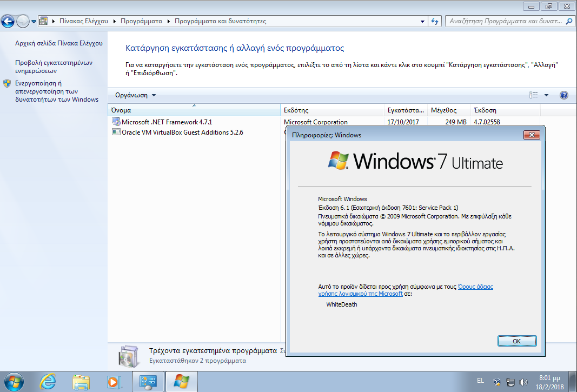The height and width of the screenshot is (392, 577).
Task: Open network tray icon
Action: coord(510,382)
